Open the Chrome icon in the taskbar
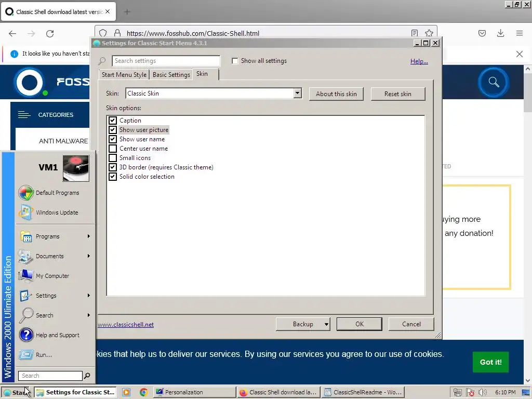Viewport: 532px width, 399px height. click(143, 392)
